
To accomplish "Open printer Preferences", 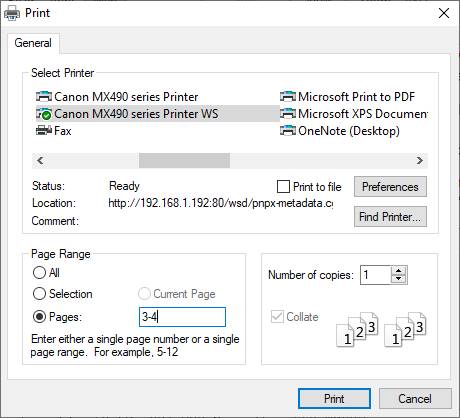I will tap(390, 187).
